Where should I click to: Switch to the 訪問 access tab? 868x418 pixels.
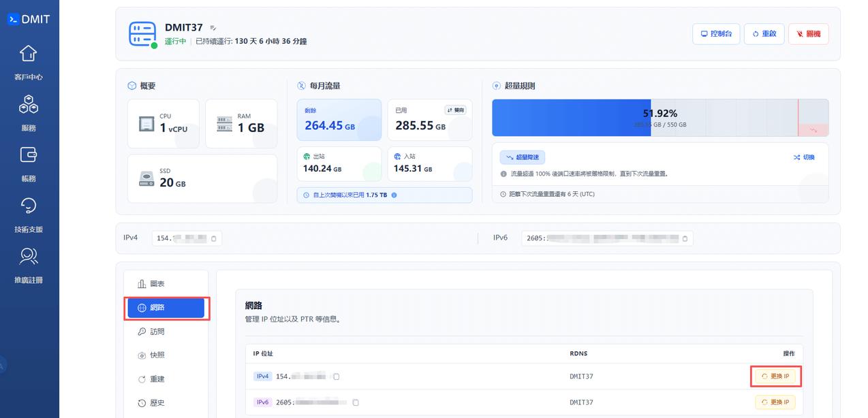coord(154,332)
